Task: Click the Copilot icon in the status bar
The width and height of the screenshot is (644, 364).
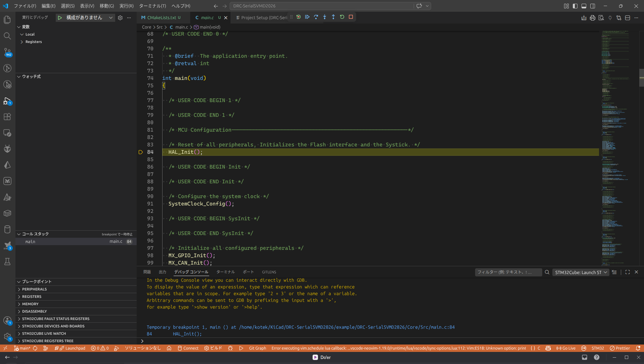Action: [548, 348]
